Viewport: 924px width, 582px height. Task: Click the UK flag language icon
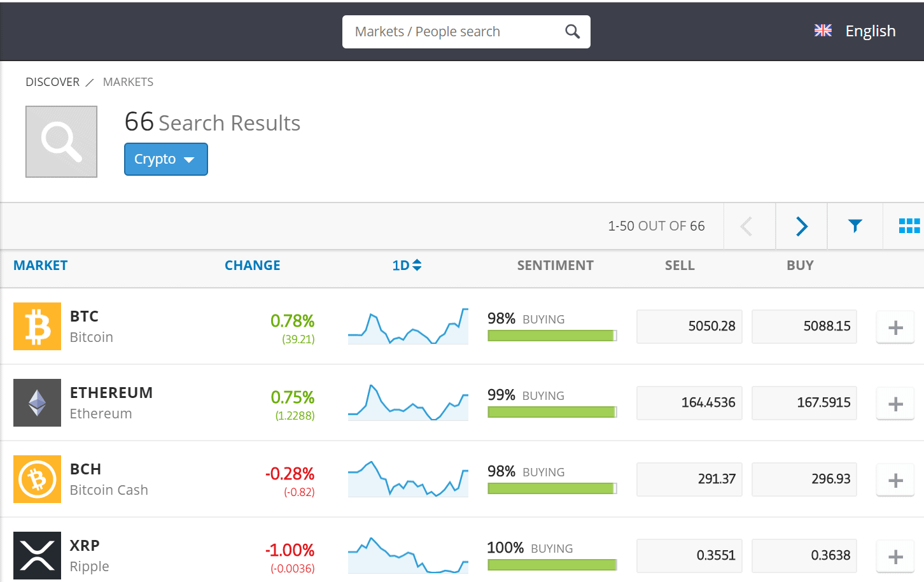coord(823,31)
